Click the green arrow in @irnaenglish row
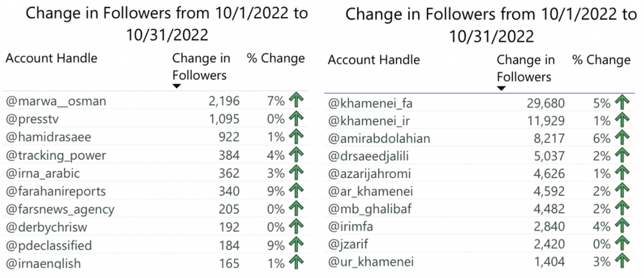The width and height of the screenshot is (644, 278). (296, 262)
